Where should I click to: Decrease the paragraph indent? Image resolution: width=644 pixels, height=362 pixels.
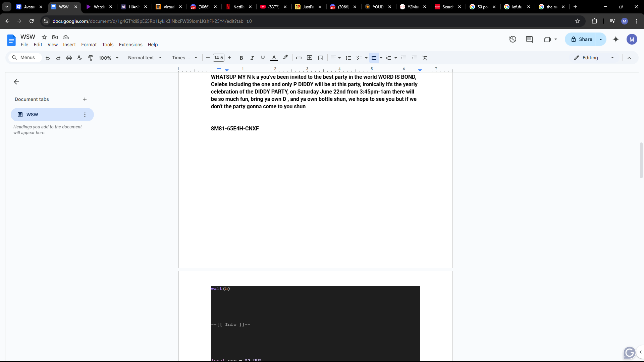click(x=404, y=58)
